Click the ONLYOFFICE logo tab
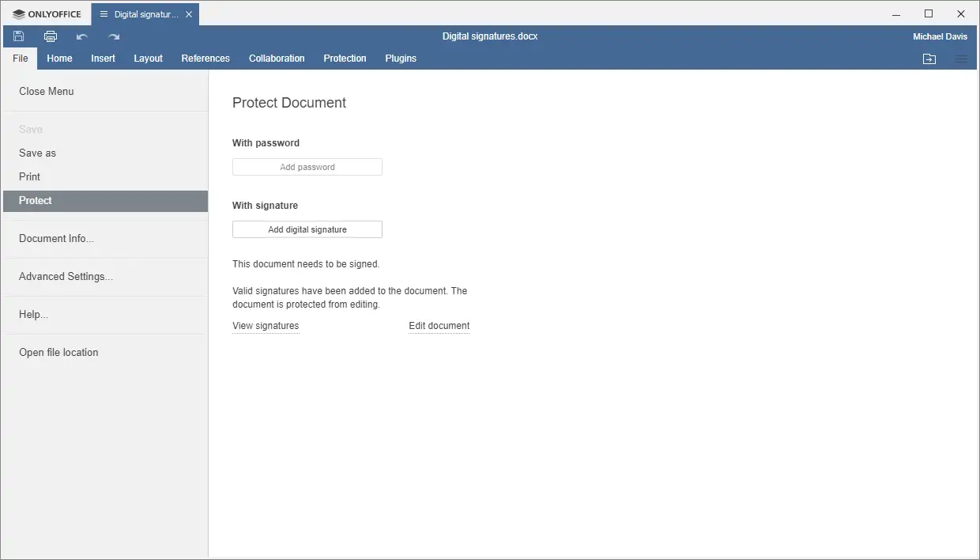This screenshot has width=980, height=560. click(x=45, y=13)
